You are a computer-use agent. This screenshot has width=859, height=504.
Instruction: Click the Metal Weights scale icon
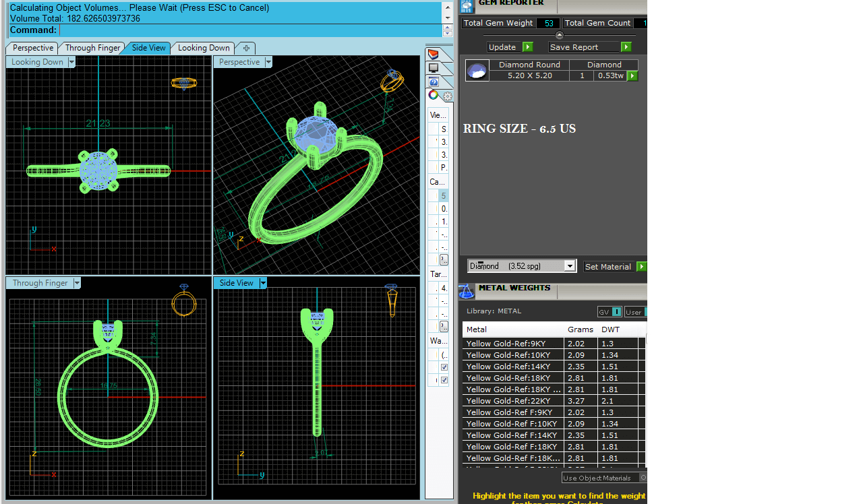(466, 292)
